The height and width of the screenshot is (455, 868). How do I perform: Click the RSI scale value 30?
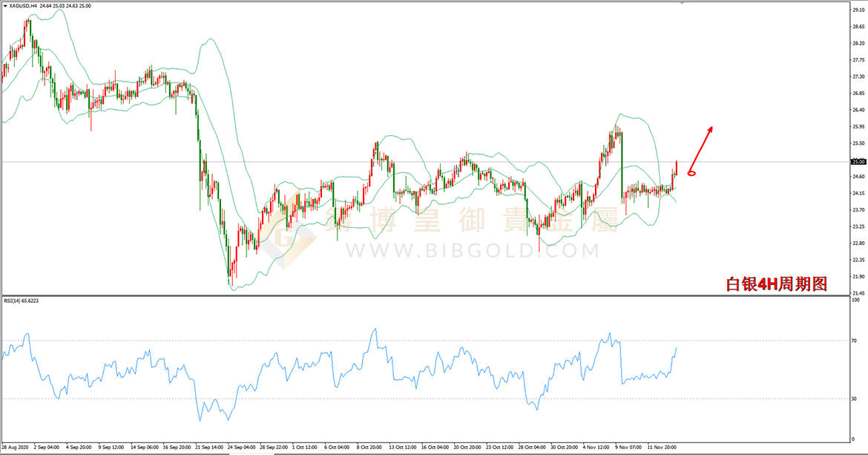click(855, 399)
